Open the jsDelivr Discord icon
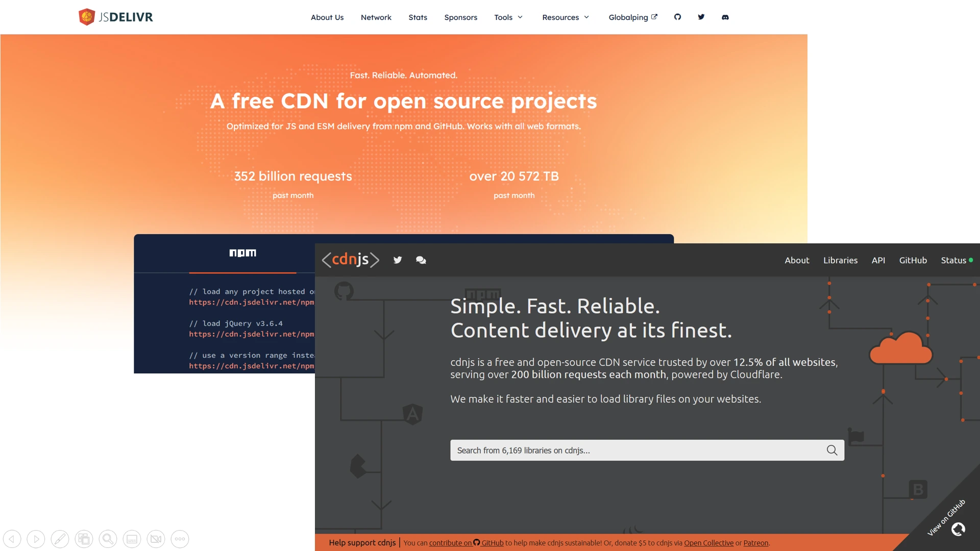980x551 pixels. pos(725,17)
